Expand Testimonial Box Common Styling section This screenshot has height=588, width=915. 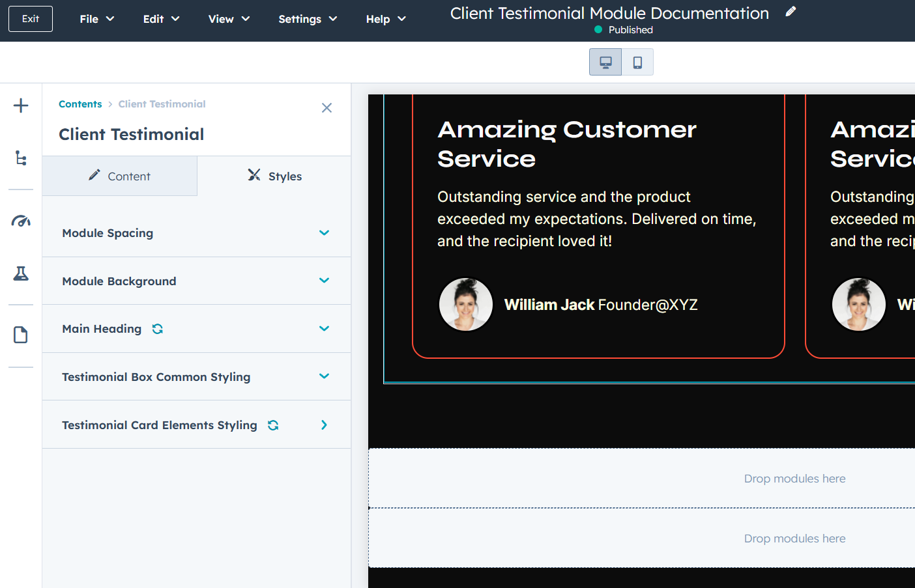click(x=196, y=377)
